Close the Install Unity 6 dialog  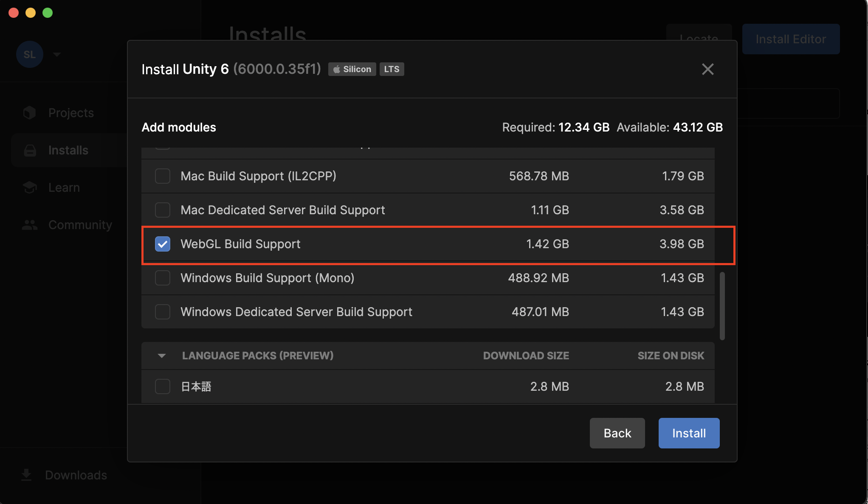click(x=707, y=69)
